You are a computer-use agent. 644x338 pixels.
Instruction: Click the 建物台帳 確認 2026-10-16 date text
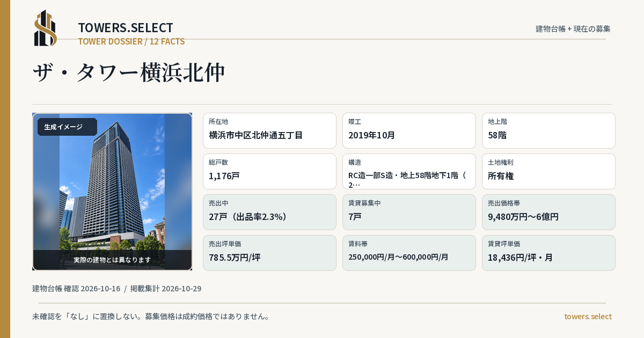76,289
